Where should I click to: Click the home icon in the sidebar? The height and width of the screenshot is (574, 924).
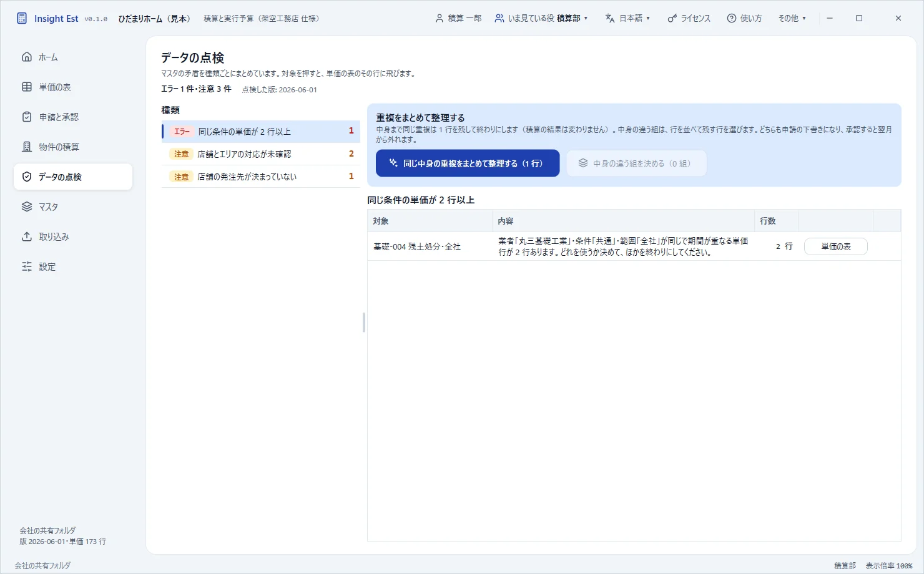coord(27,57)
